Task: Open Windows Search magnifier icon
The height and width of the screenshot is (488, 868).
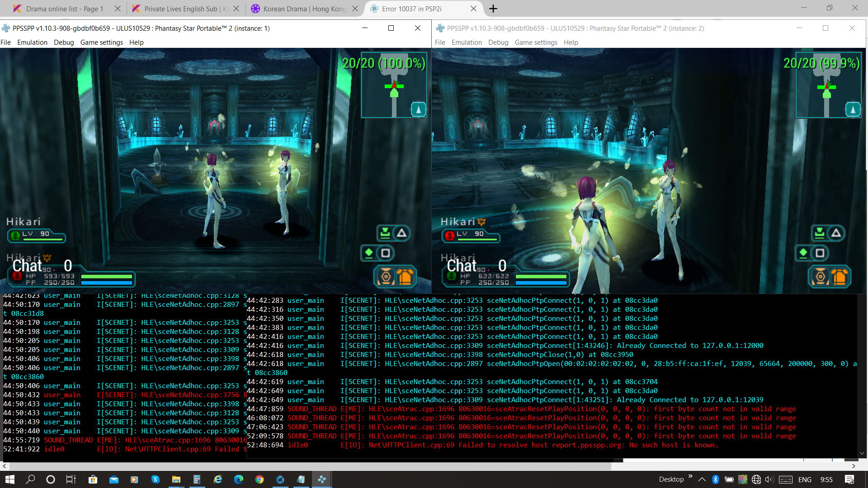Action: (30, 479)
